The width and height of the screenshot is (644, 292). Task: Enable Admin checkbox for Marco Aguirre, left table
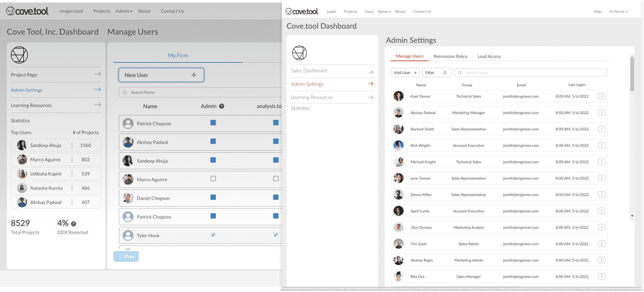pyautogui.click(x=213, y=178)
